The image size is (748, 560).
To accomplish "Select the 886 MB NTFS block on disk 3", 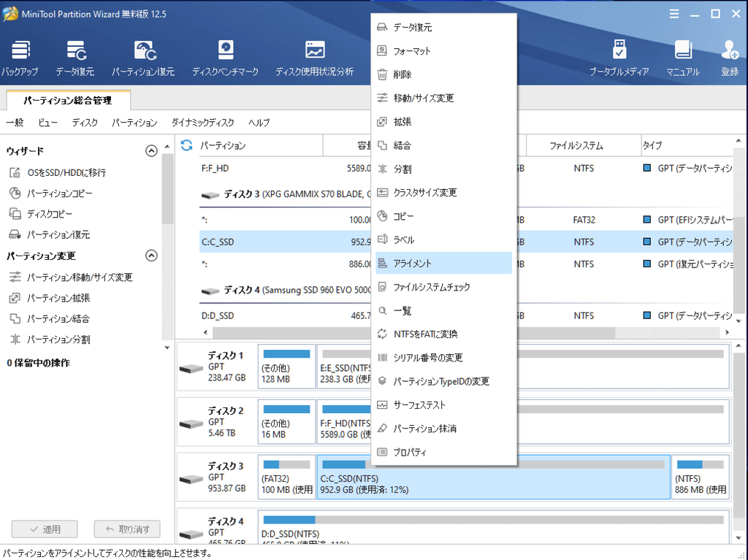I will click(701, 477).
